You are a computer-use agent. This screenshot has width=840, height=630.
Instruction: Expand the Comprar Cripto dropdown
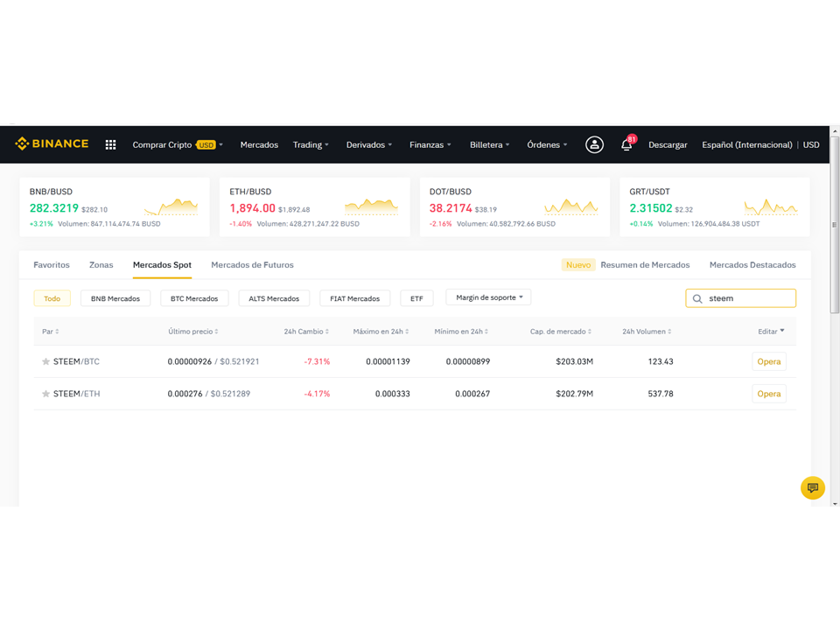(178, 144)
